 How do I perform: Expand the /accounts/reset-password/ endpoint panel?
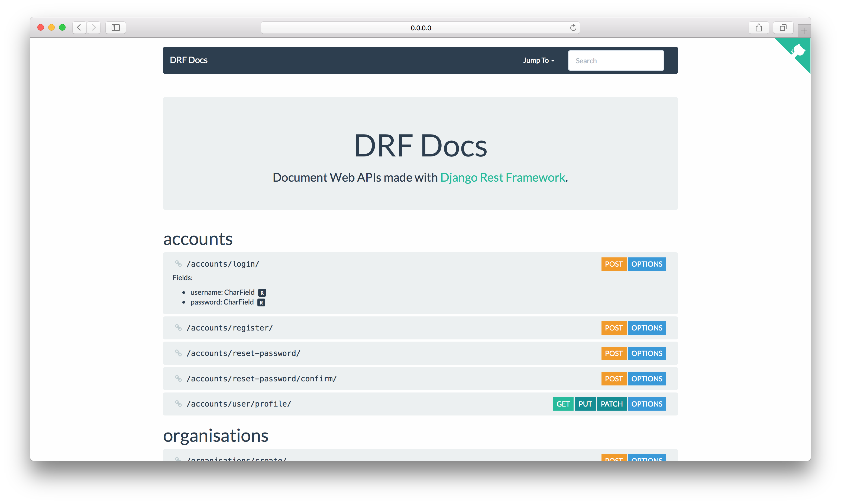point(243,354)
